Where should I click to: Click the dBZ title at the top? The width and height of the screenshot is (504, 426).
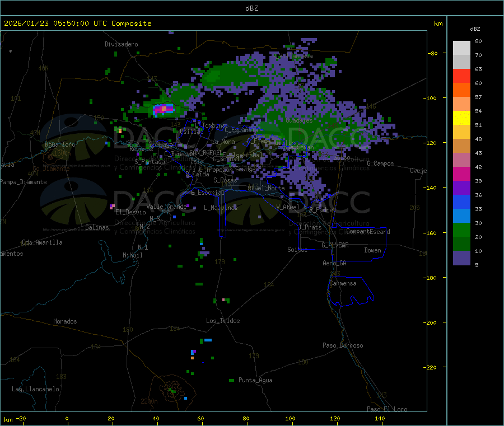click(251, 8)
